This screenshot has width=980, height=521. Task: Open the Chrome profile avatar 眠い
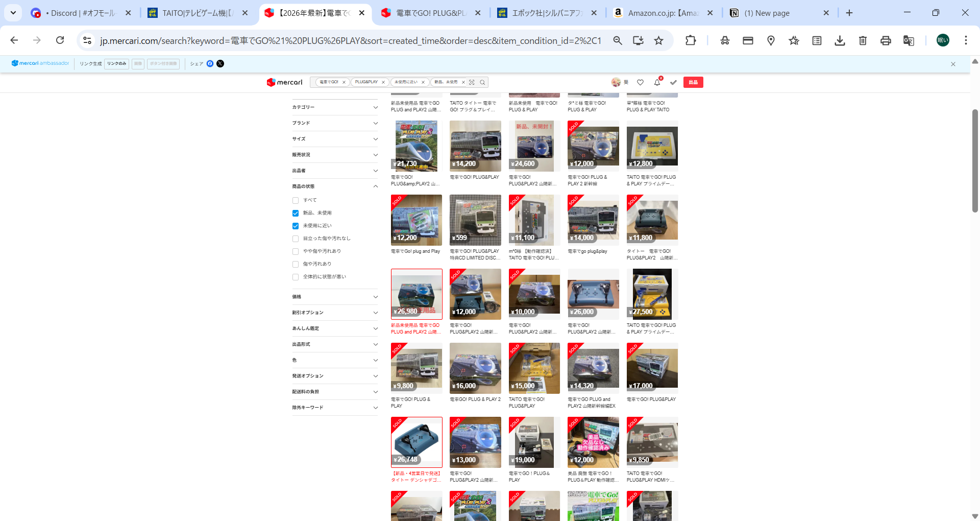coord(943,40)
